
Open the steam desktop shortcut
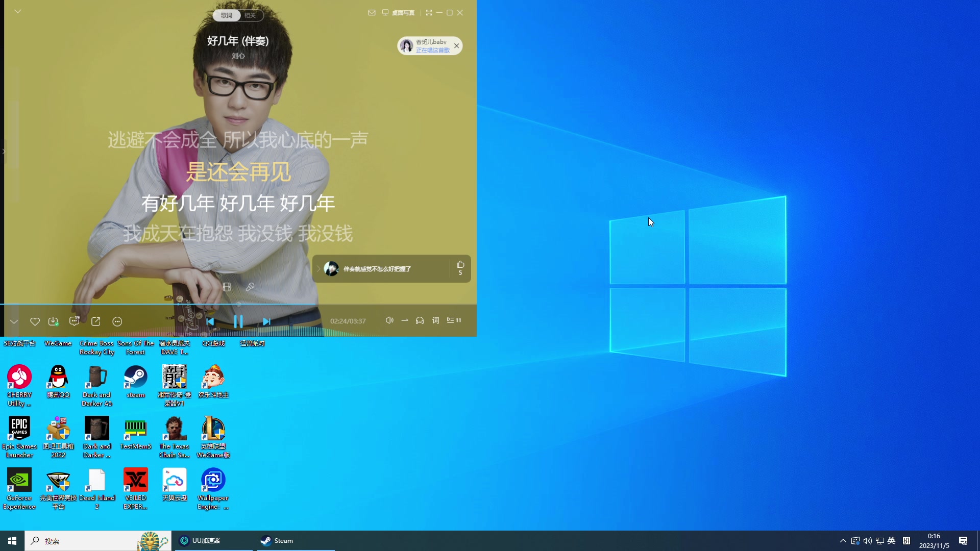point(136,382)
